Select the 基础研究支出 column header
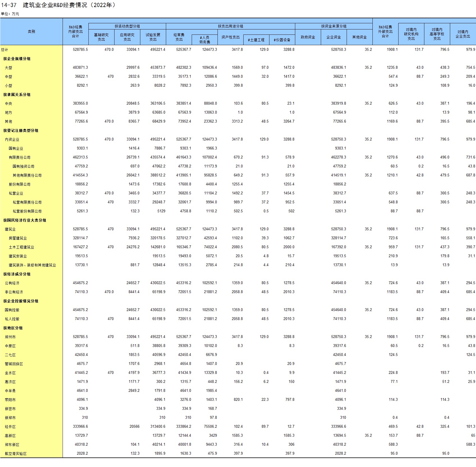 point(101,37)
